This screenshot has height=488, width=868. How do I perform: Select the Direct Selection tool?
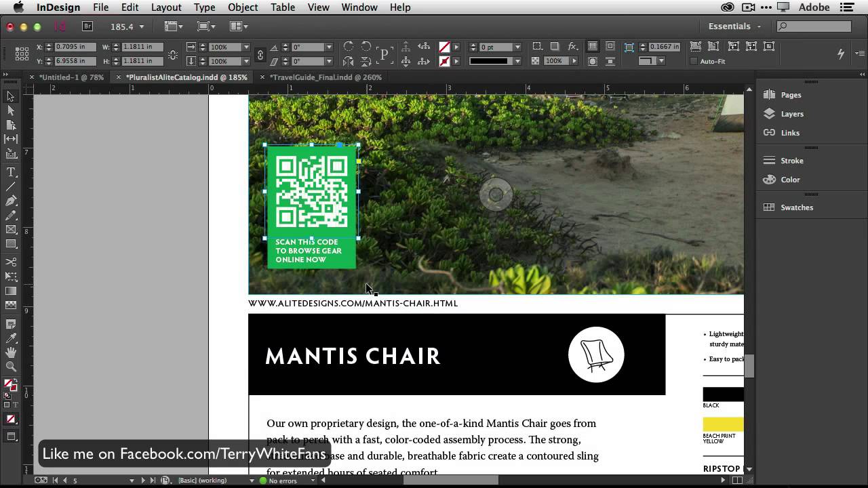tap(11, 110)
